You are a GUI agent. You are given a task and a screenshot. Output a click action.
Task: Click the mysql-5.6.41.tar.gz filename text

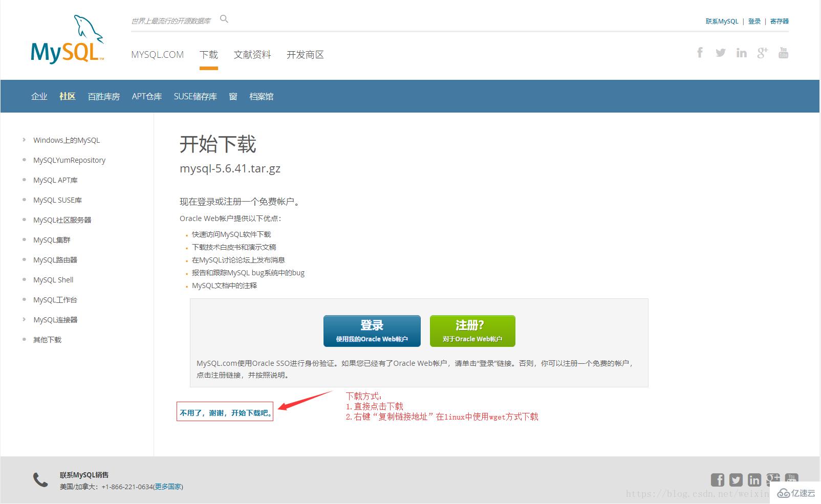[230, 168]
